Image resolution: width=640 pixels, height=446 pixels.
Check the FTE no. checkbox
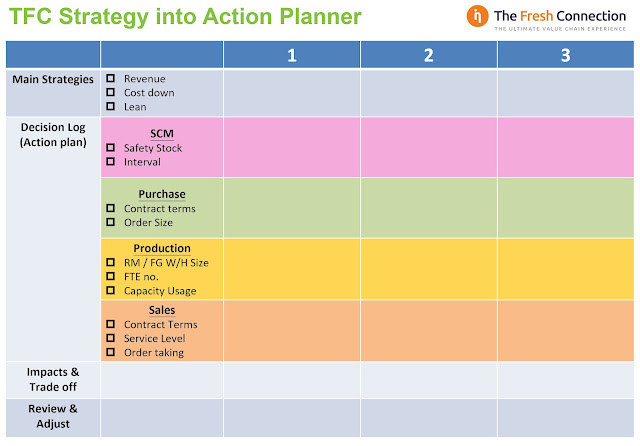click(x=110, y=276)
